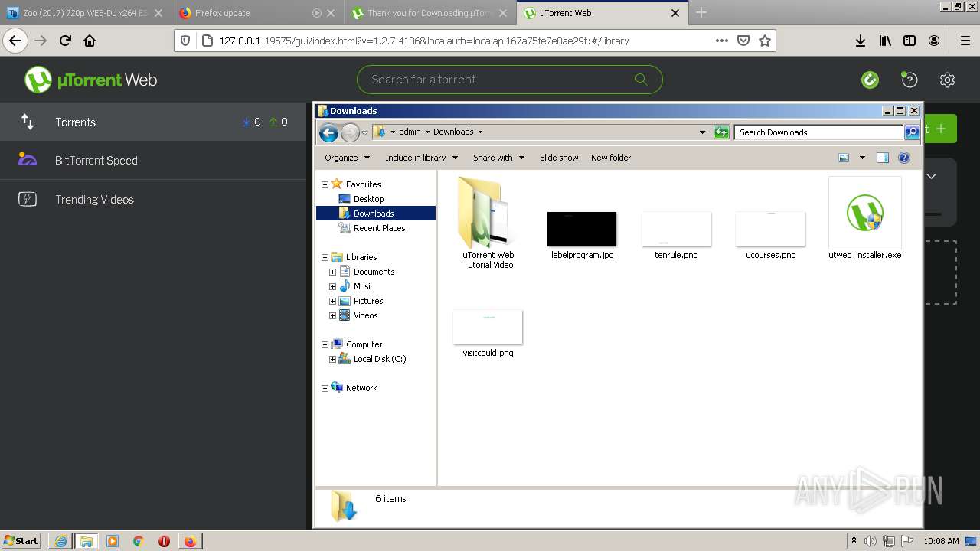980x551 pixels.
Task: Expand Local Disk (C:) node
Action: [x=332, y=359]
